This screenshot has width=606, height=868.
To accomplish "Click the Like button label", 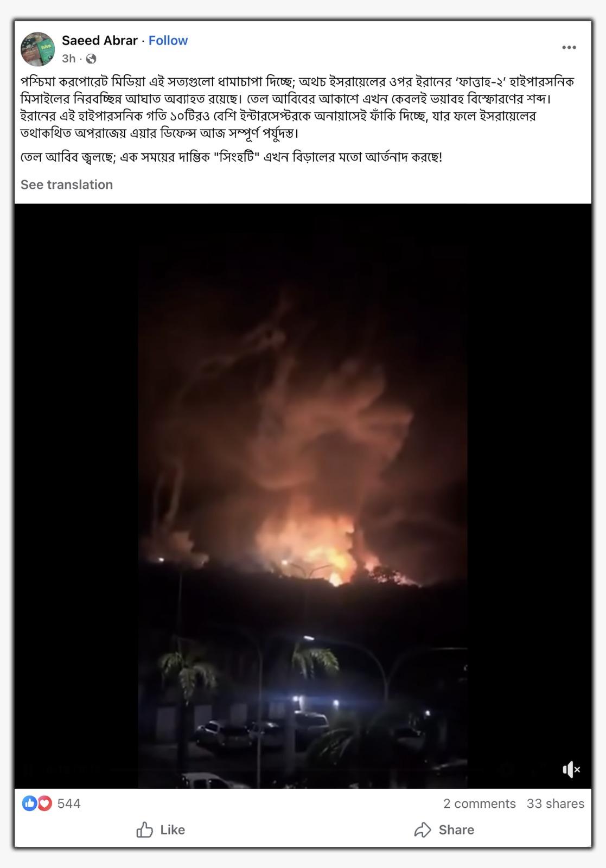I will tap(173, 829).
